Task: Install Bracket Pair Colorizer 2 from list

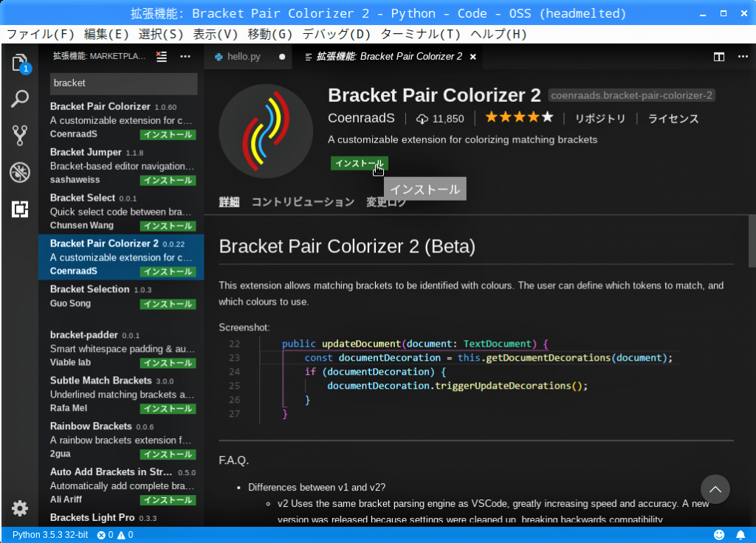Action: pos(168,271)
